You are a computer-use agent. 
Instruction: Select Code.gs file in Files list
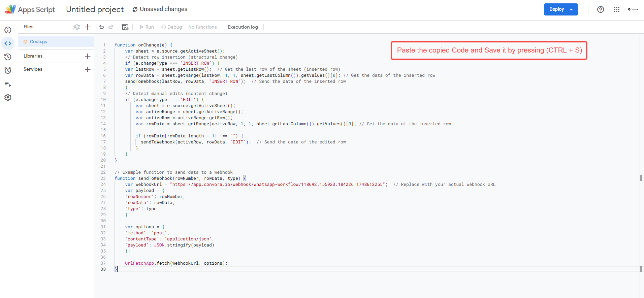click(38, 42)
